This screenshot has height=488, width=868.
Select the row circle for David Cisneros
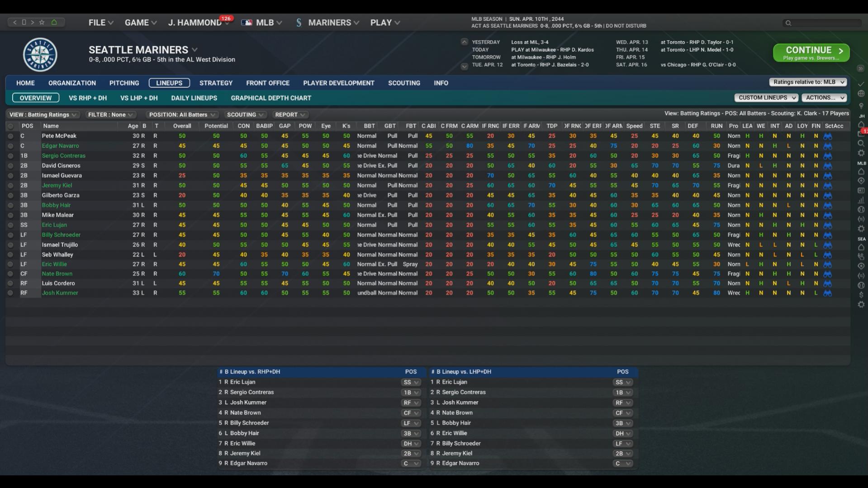10,166
